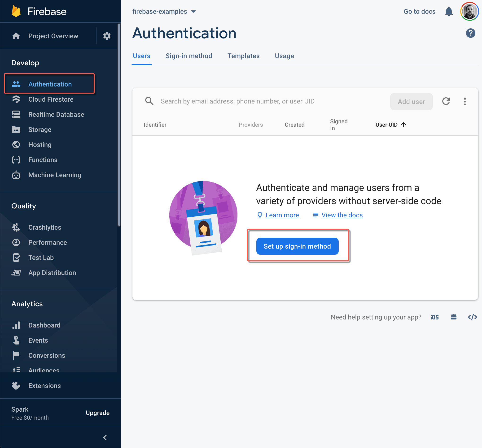482x448 pixels.
Task: Open Machine Learning in the sidebar
Action: 55,175
